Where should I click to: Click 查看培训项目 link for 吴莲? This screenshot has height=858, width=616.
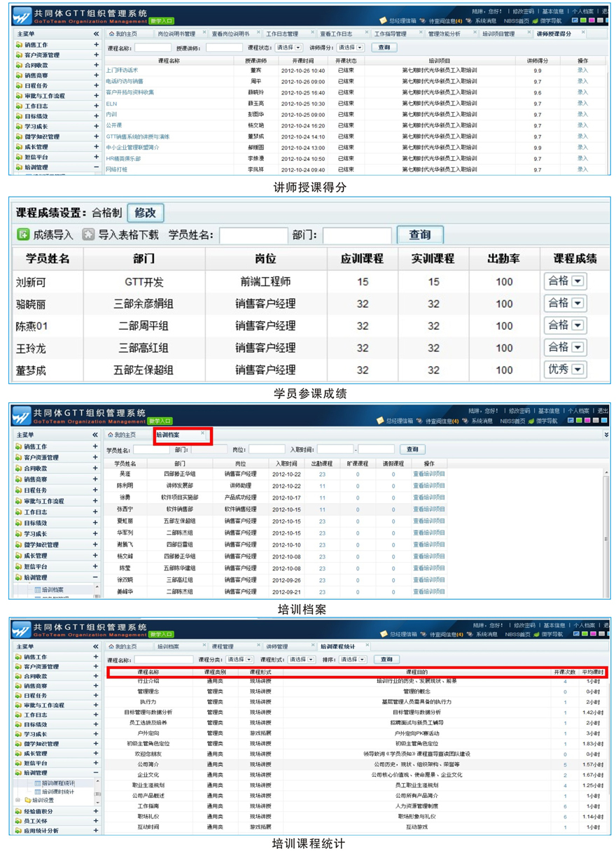click(x=428, y=474)
